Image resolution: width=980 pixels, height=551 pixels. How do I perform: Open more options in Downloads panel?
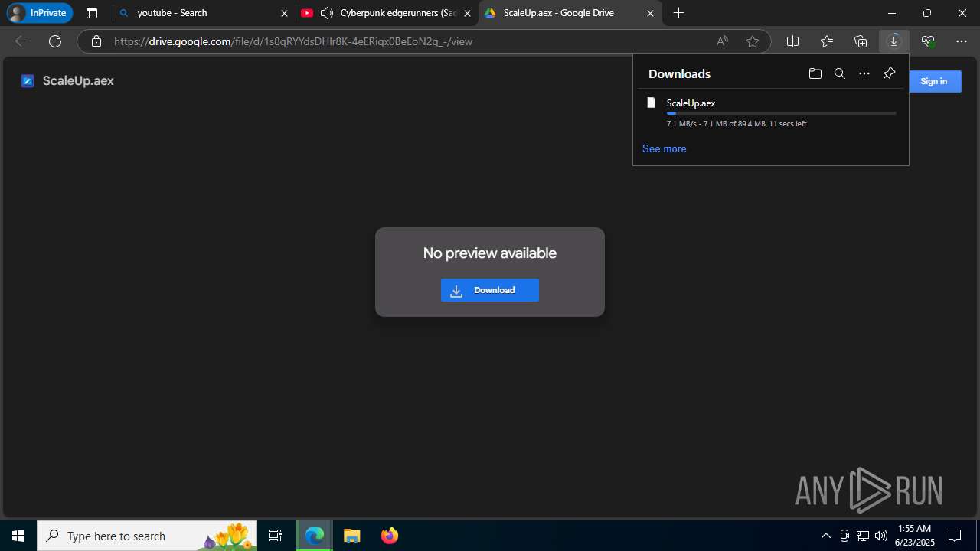[x=864, y=73]
